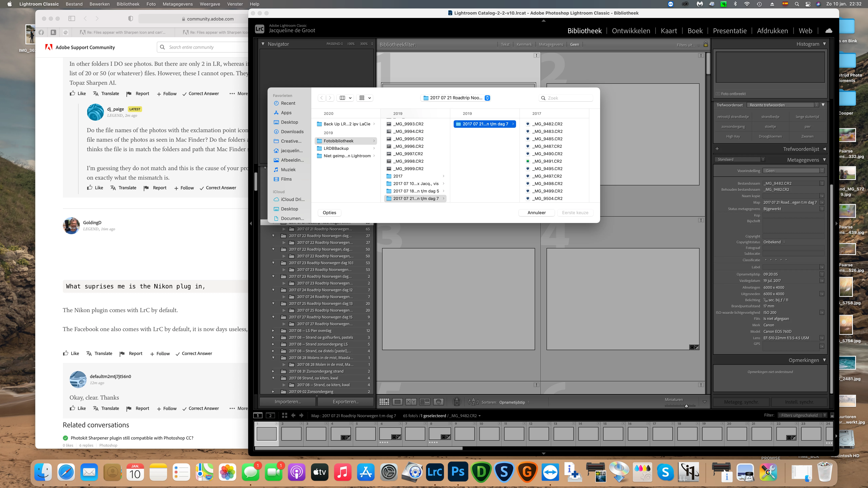Open the Ontwikkelen module tab
The image size is (868, 488).
point(631,31)
